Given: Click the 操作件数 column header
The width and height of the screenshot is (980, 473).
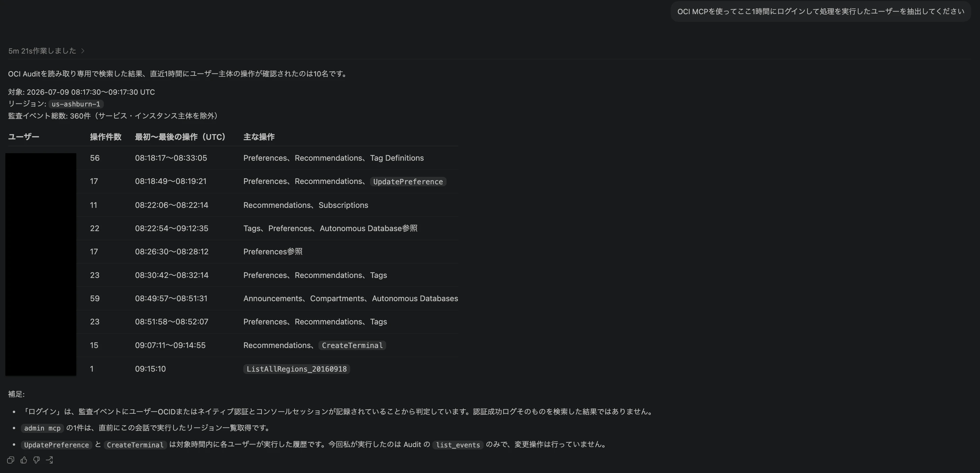Looking at the screenshot, I should pyautogui.click(x=106, y=137).
